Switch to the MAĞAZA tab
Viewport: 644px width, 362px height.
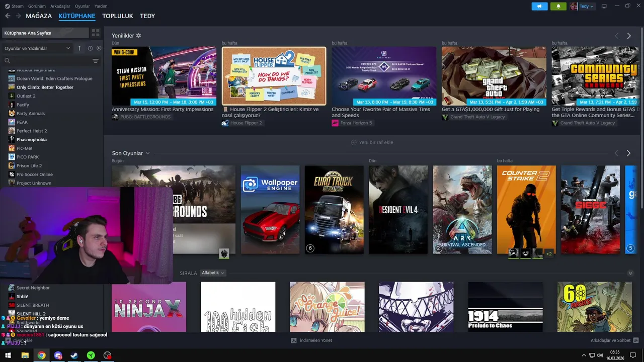click(x=39, y=16)
